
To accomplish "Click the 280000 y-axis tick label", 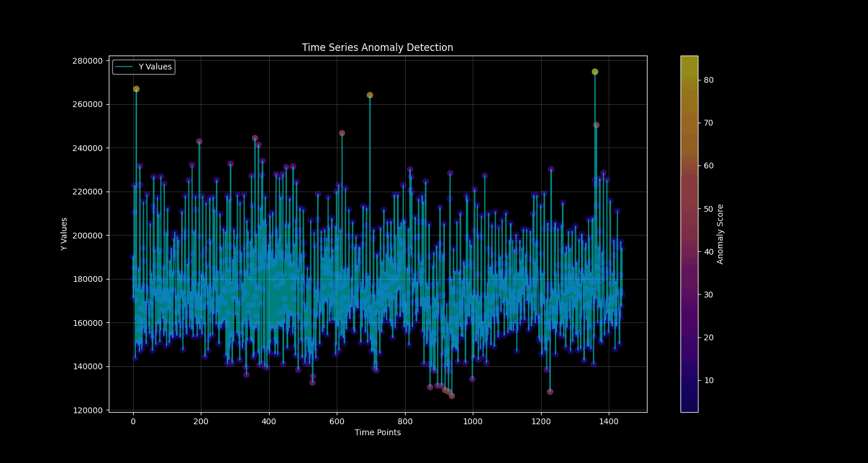I will point(87,61).
